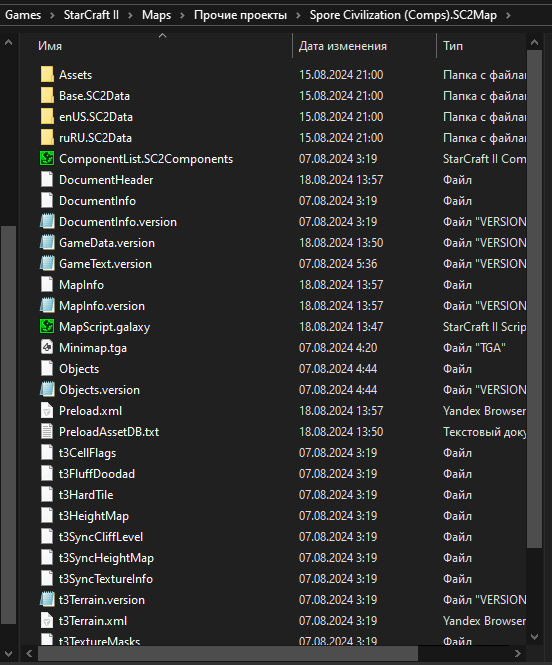Click the Текстовый доку type of PreloadAssetDB.txt
This screenshot has height=665, width=552.
point(485,432)
